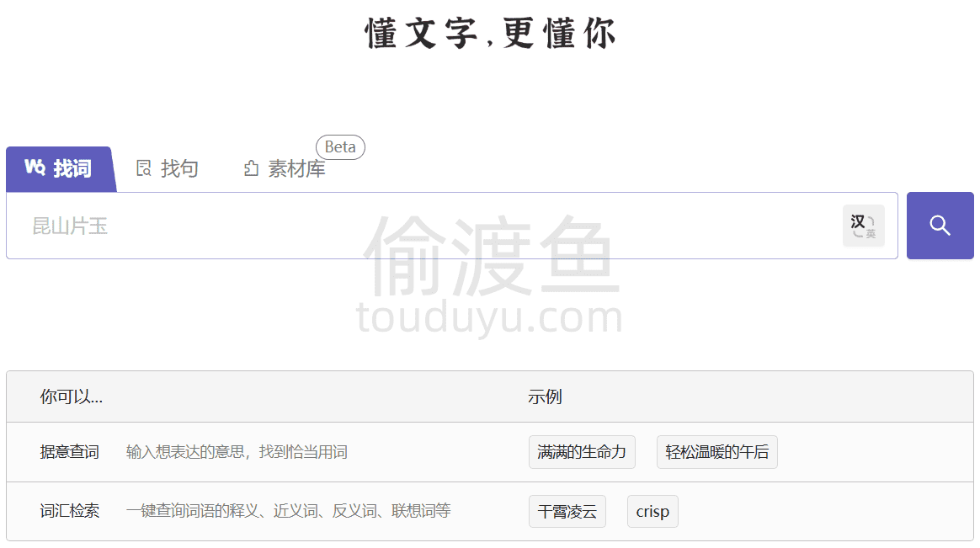Click the description 输入想表达的意思，找到恰当用词
Image resolution: width=980 pixels, height=548 pixels.
pos(237,452)
